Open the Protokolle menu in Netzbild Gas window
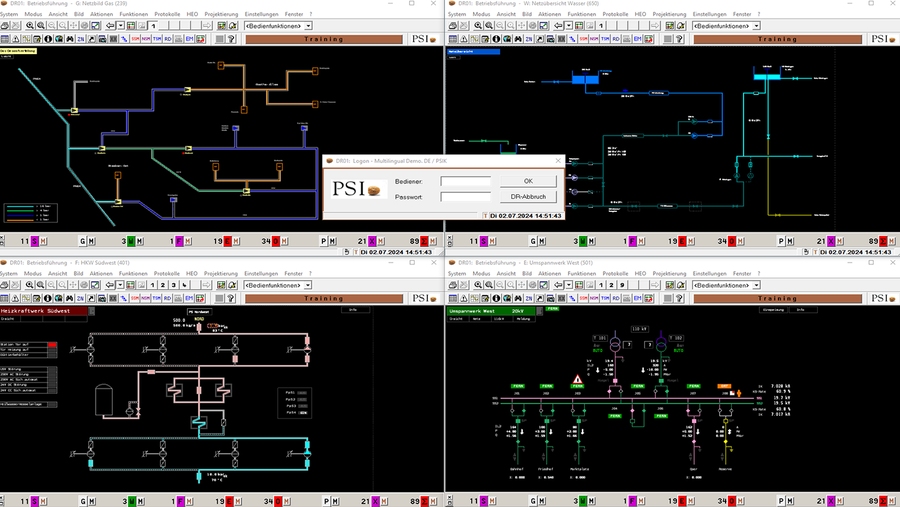 click(x=167, y=14)
